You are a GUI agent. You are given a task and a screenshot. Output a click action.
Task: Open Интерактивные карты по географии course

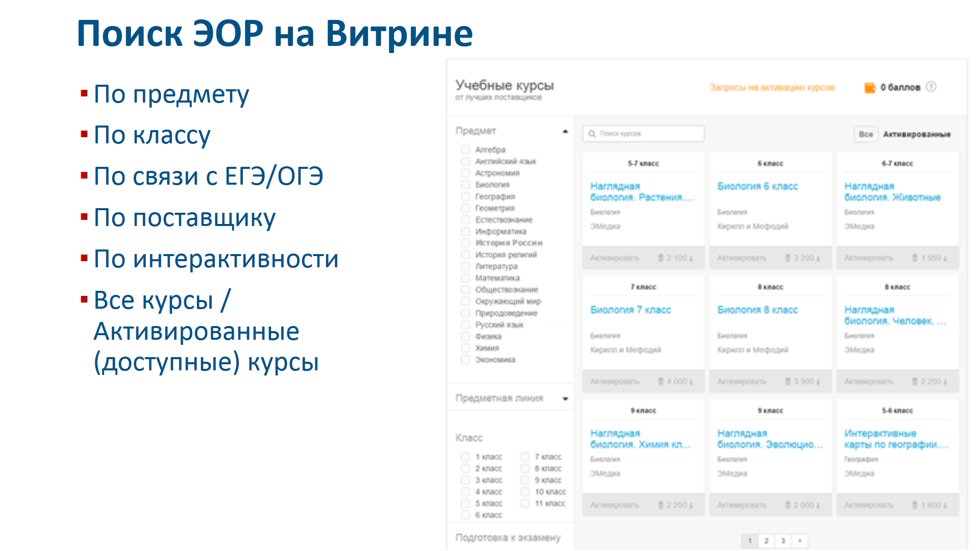[x=896, y=439]
